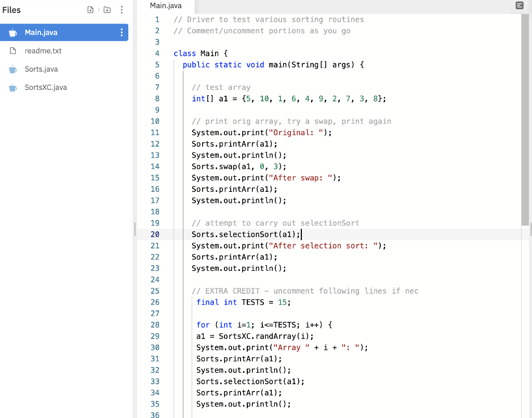Click the SortsXC.java coffee cup icon
This screenshot has width=532, height=418.
point(12,88)
